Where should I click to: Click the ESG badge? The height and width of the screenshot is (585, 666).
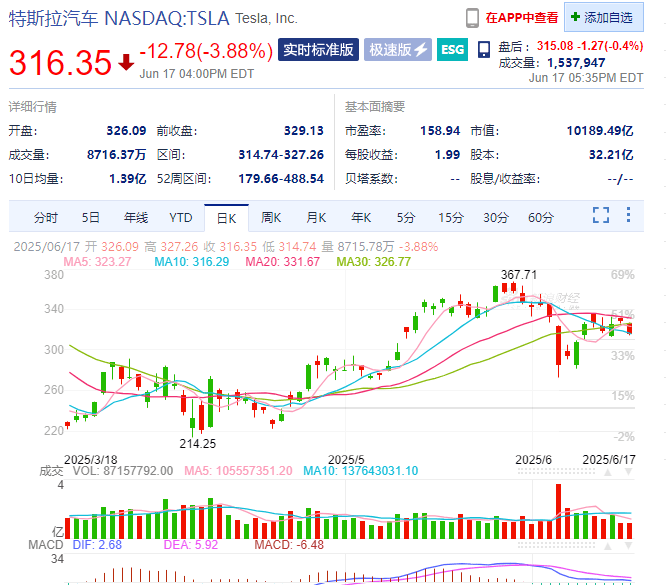tap(452, 50)
